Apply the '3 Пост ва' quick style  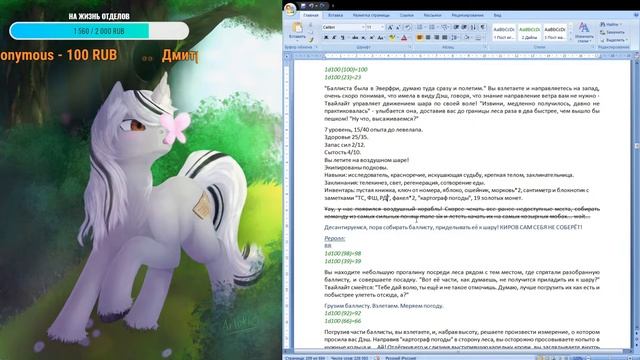click(x=555, y=33)
